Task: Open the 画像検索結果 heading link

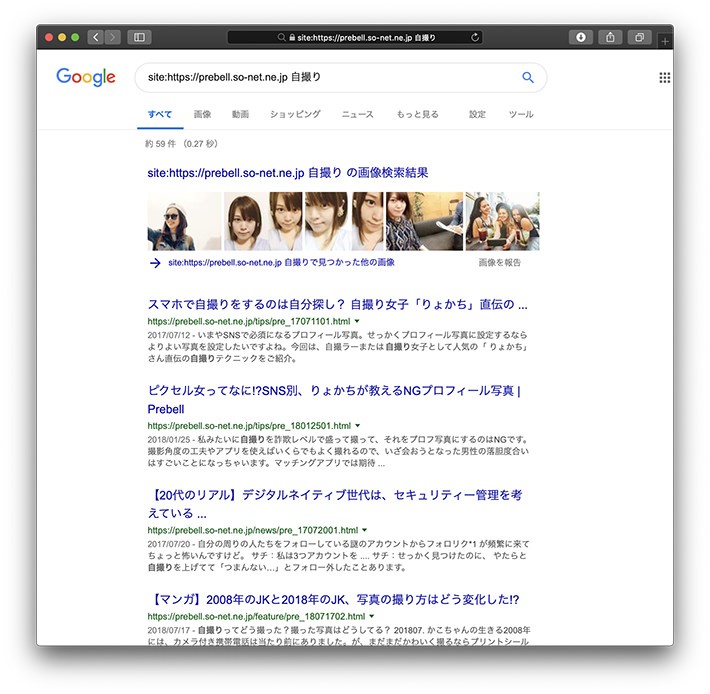Action: pos(288,172)
